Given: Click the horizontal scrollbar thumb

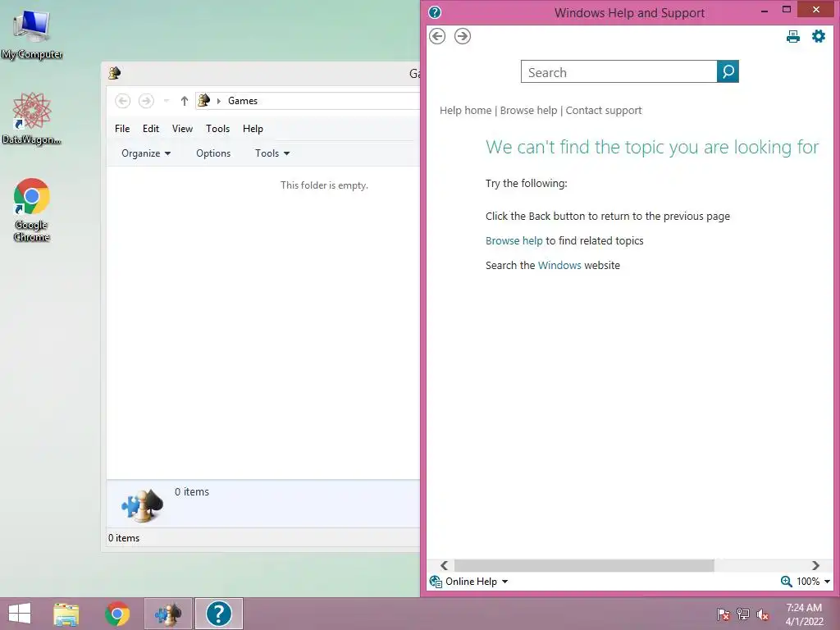Looking at the screenshot, I should tap(584, 565).
